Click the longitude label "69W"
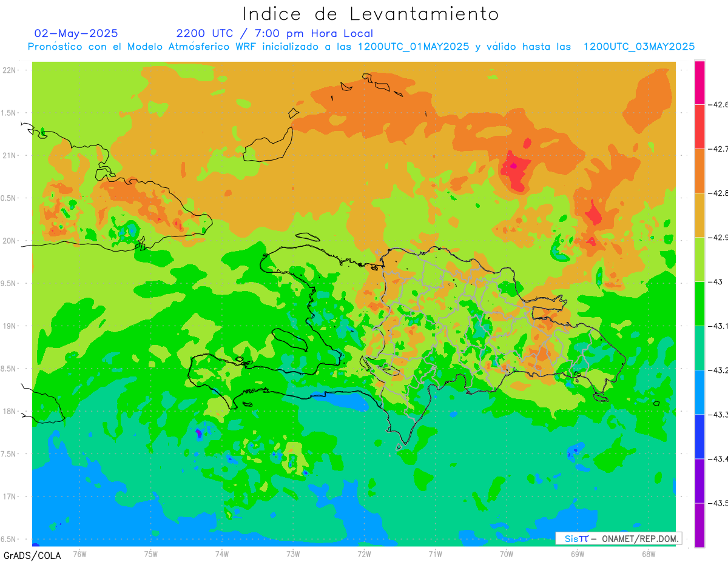728x562 pixels. click(x=578, y=554)
